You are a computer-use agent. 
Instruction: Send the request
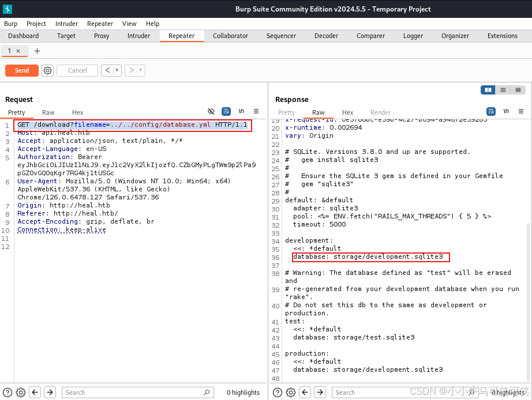(22, 70)
